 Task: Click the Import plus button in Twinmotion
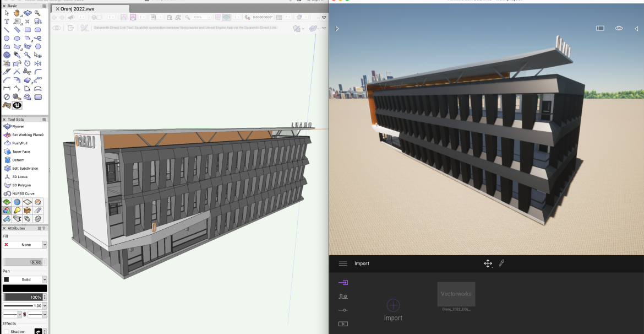pos(393,305)
